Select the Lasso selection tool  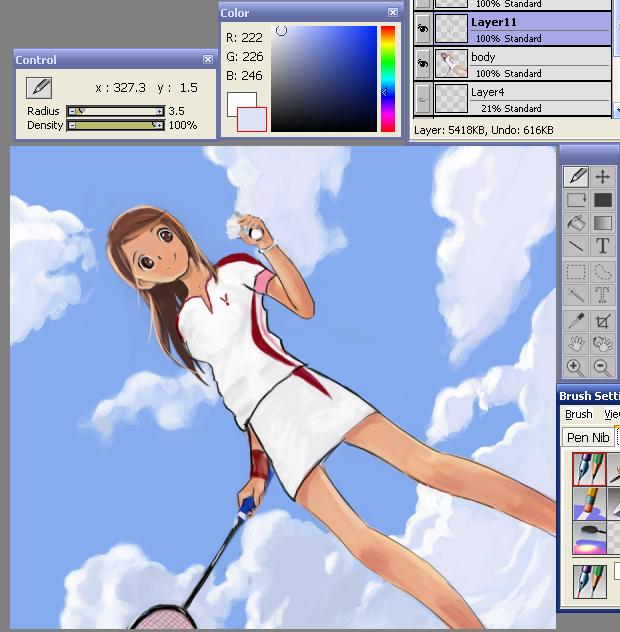point(603,272)
